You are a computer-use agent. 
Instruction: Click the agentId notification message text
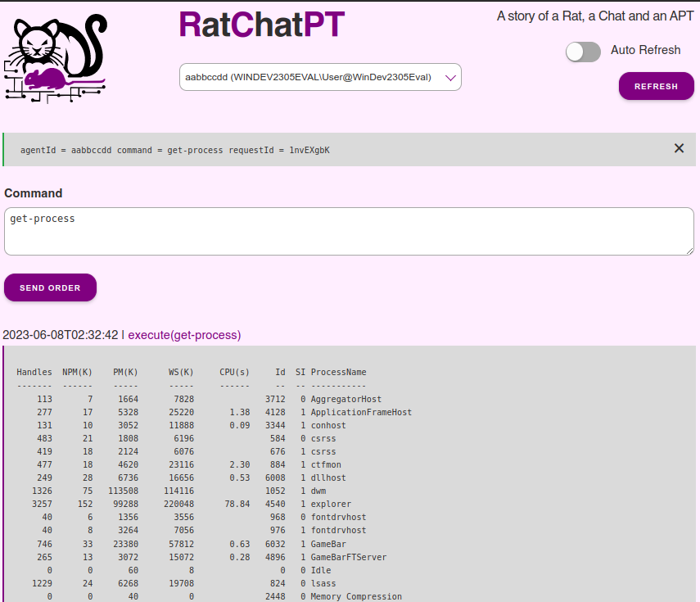pos(174,151)
